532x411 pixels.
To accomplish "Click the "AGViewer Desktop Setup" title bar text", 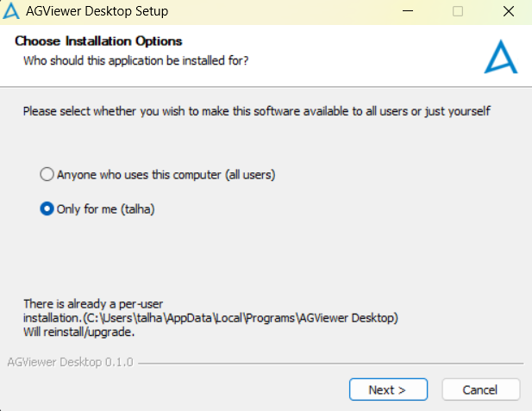I will click(x=97, y=11).
